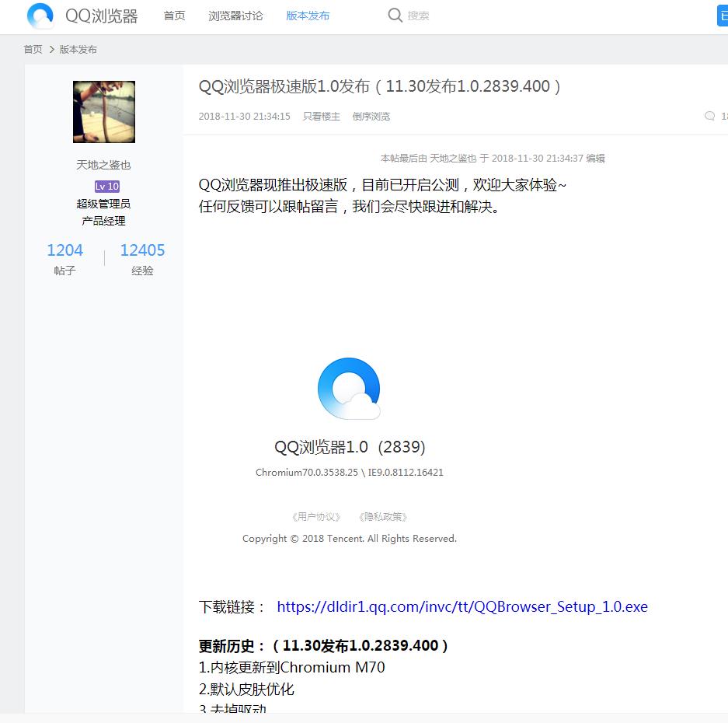Click the experience value 12405
Screen dimensions: 728x723
click(142, 250)
